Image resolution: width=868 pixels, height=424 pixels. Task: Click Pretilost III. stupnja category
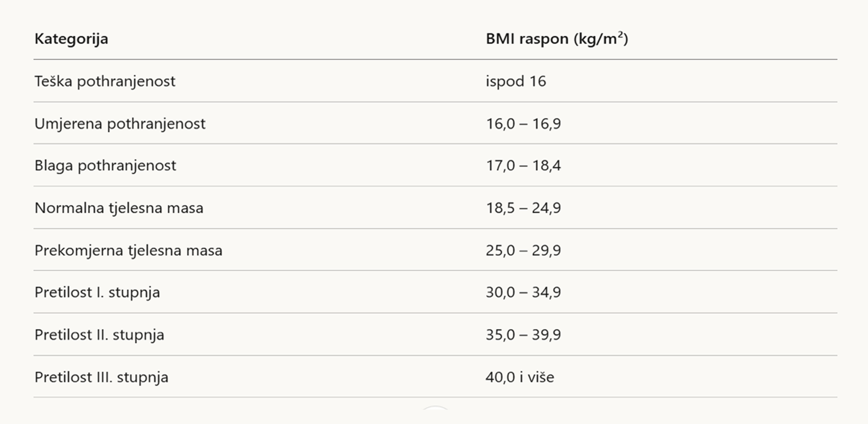(x=101, y=378)
